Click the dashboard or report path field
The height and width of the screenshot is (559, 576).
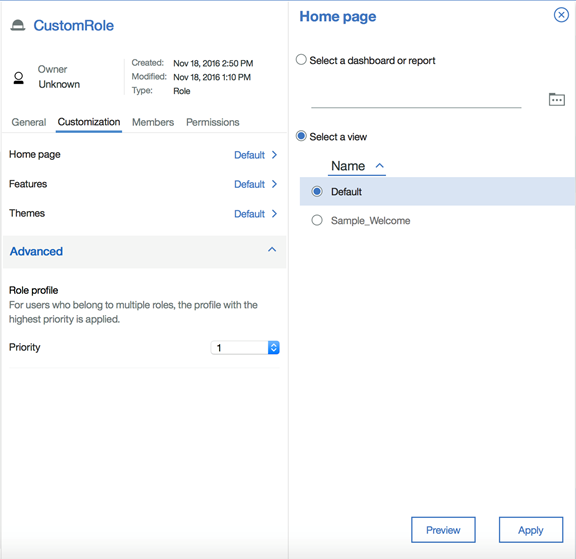click(x=416, y=100)
